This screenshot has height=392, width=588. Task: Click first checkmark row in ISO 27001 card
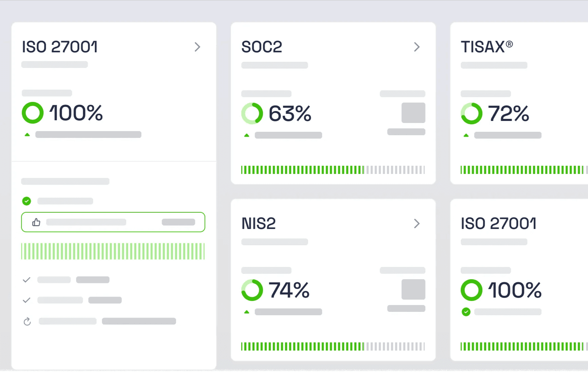66,280
